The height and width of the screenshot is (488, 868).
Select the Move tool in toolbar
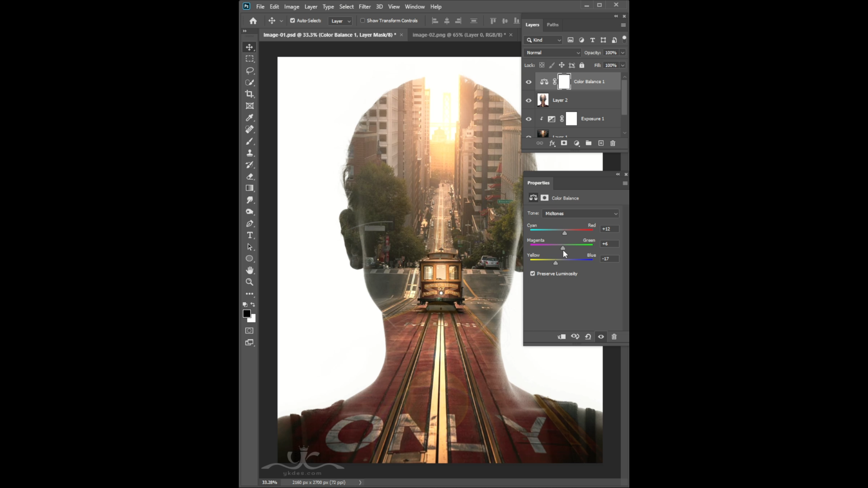point(250,47)
